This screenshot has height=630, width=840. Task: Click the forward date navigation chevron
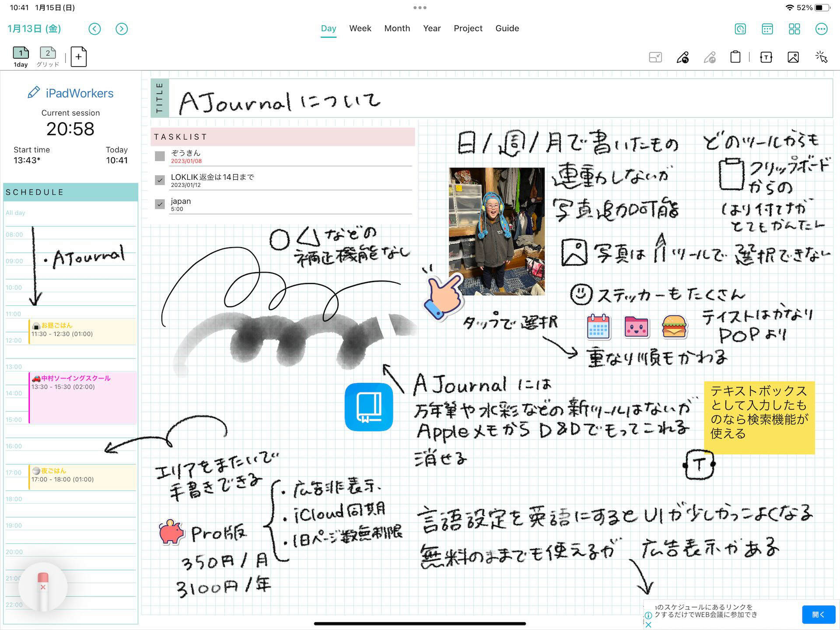122,29
